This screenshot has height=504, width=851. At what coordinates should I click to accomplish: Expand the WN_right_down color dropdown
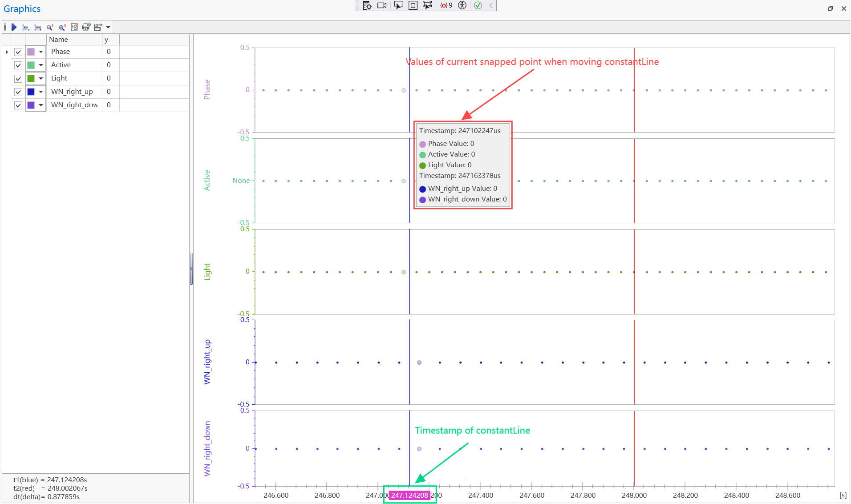click(41, 105)
